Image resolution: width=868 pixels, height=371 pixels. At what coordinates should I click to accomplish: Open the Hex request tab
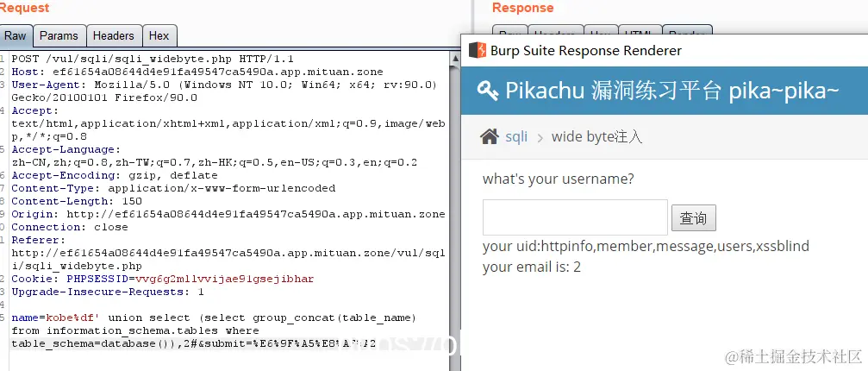click(x=159, y=36)
